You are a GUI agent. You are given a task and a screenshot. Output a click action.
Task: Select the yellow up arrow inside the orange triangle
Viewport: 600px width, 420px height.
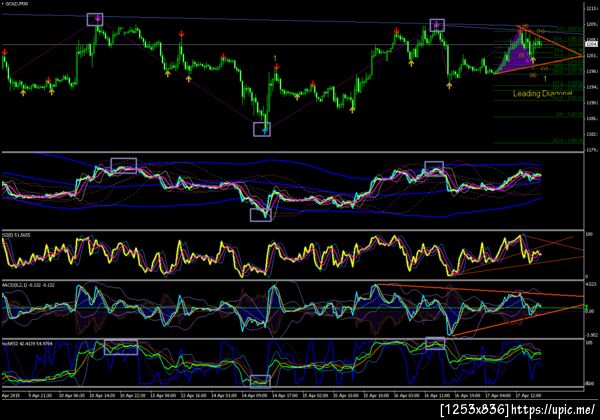(533, 60)
